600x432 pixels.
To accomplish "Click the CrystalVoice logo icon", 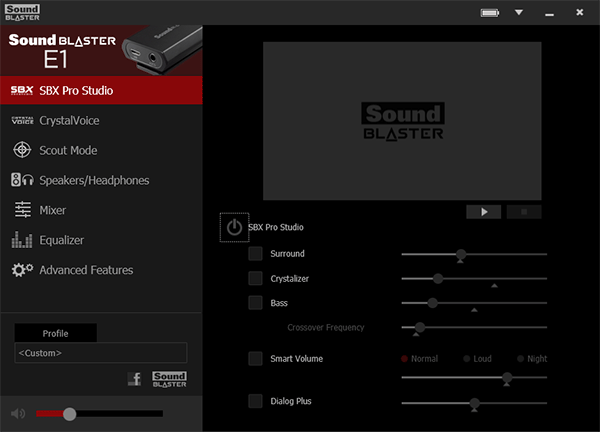I will [22, 121].
